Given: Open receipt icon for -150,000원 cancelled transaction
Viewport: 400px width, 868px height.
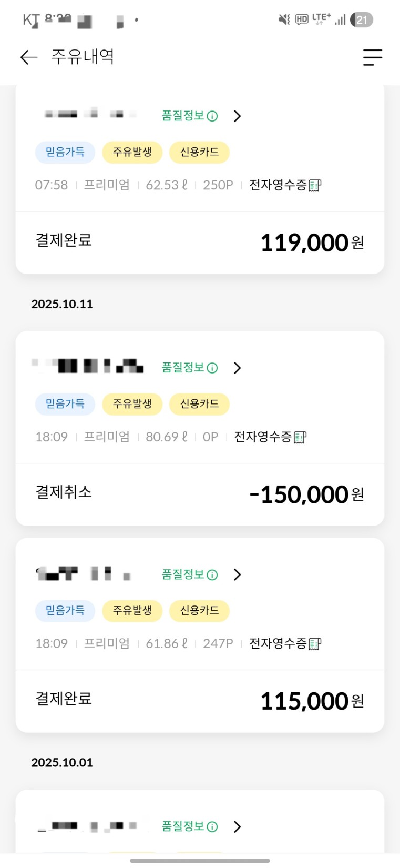Looking at the screenshot, I should click(x=300, y=437).
